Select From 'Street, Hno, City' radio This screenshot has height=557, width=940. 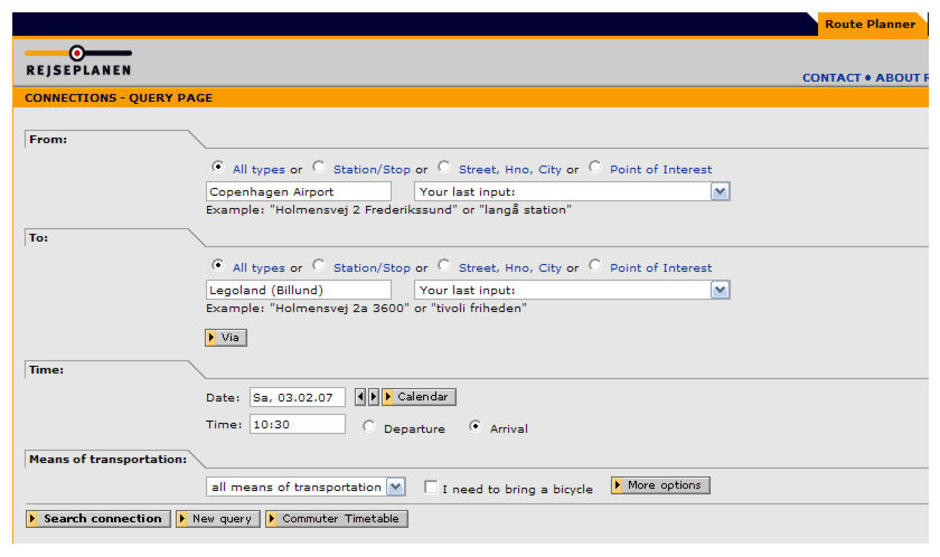(x=444, y=166)
